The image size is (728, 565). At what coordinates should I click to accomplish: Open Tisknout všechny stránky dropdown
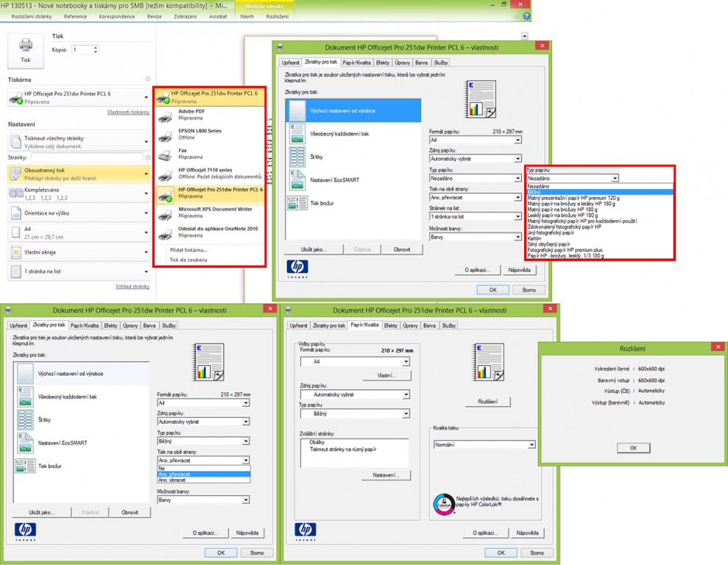(79, 142)
